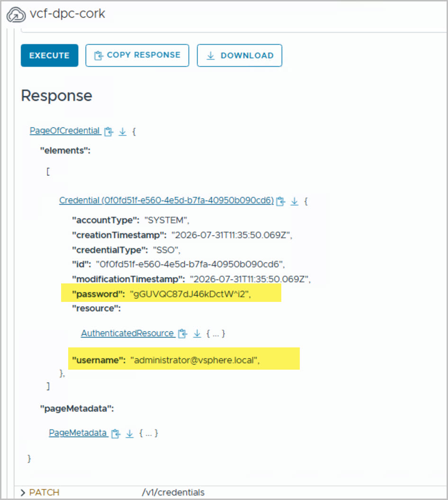Select the password value gGUVQC87dJ46kDctW^i2
This screenshot has width=448, height=500.
tap(190, 294)
